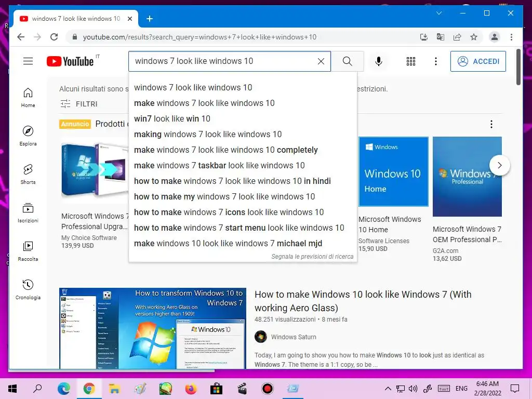The image size is (532, 399).
Task: Go to Home in the sidebar
Action: pyautogui.click(x=28, y=98)
